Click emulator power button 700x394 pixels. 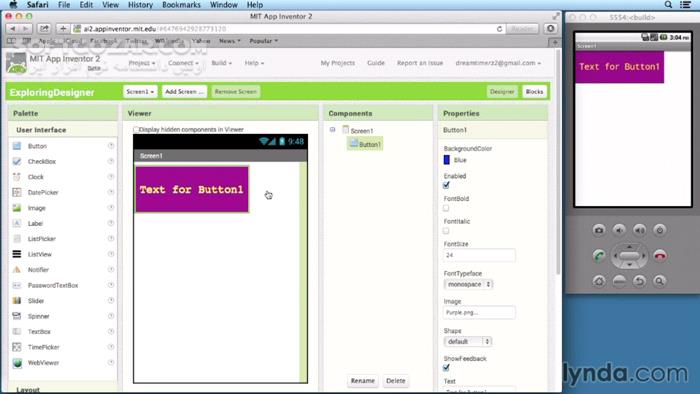[659, 230]
